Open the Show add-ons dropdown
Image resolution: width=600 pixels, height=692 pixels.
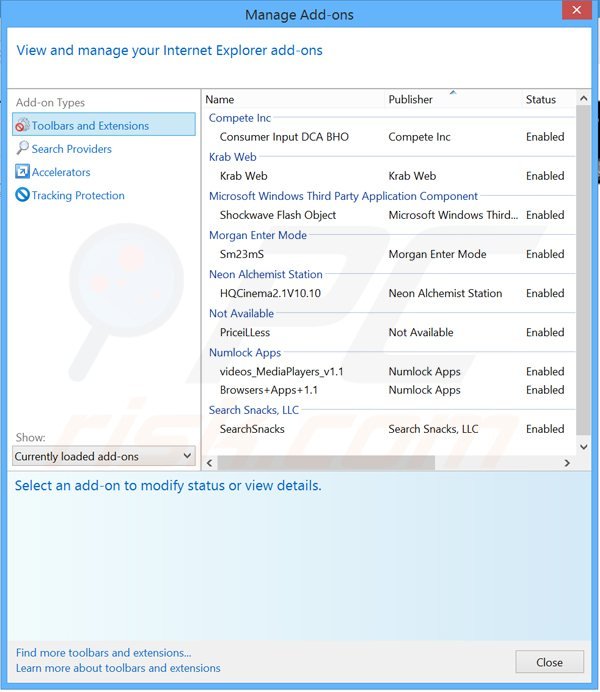[x=104, y=456]
